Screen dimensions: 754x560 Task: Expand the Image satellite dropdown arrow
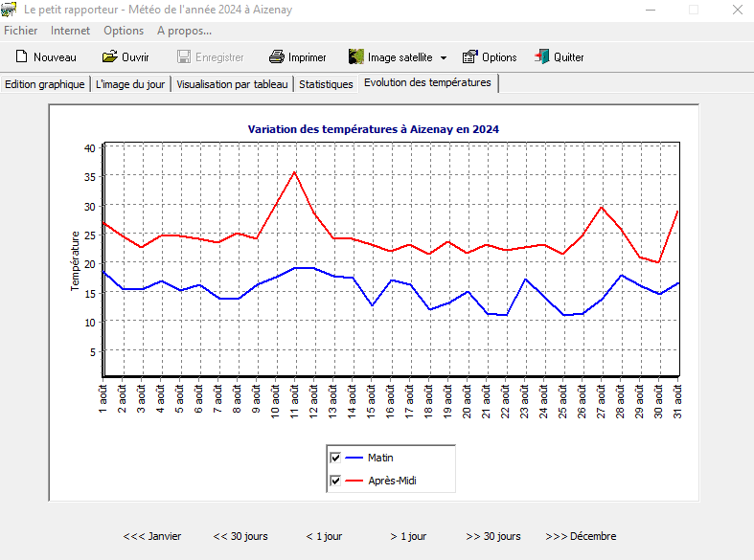[x=444, y=57]
